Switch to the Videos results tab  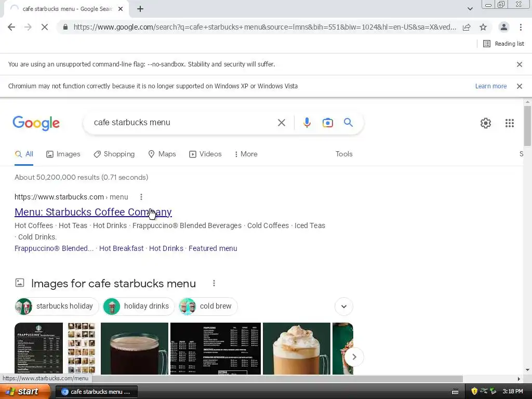205,154
